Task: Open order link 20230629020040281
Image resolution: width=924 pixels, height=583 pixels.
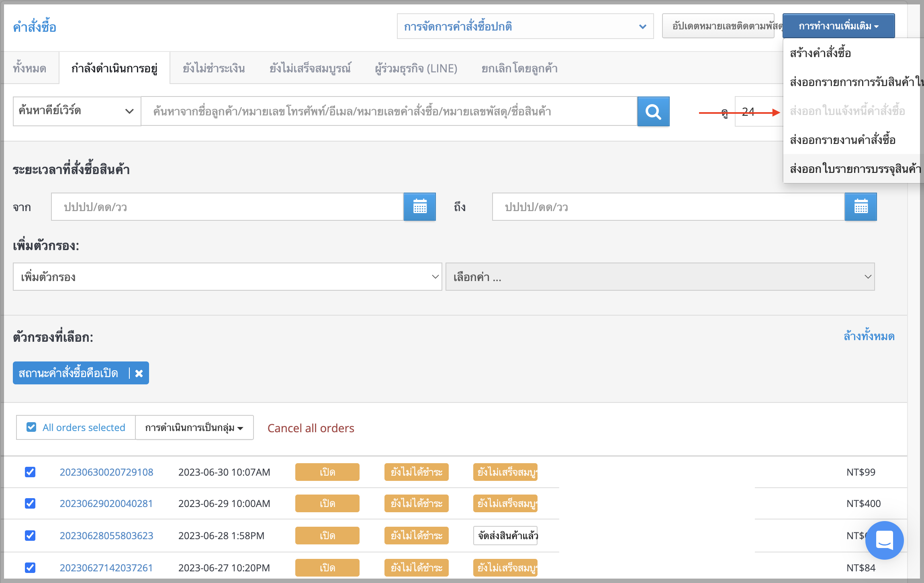Action: (106, 503)
